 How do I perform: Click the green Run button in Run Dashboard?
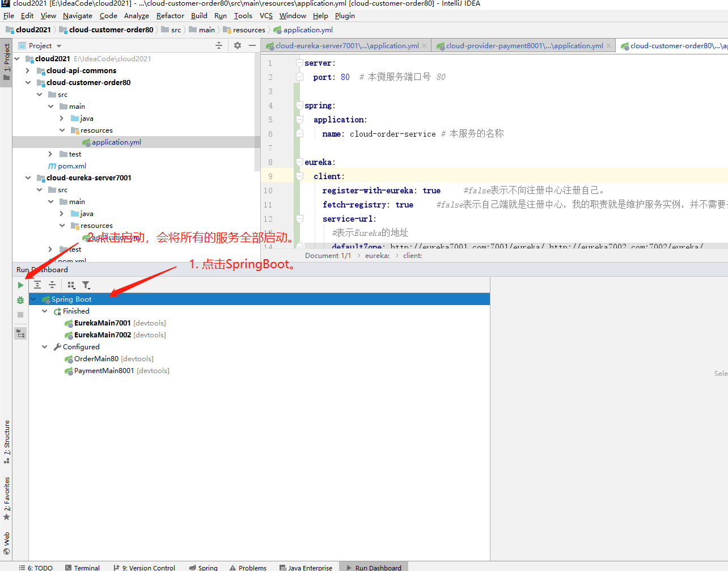pyautogui.click(x=20, y=285)
